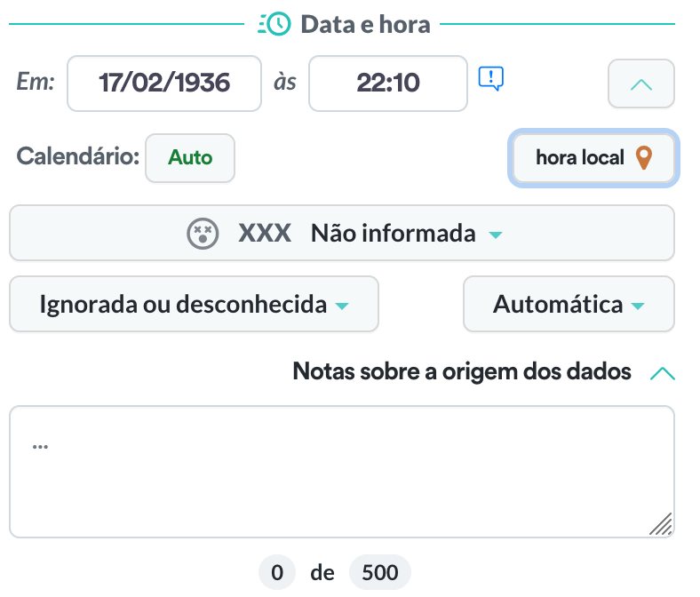Click the 0 character count badge
The width and height of the screenshot is (700, 597).
[x=277, y=573]
